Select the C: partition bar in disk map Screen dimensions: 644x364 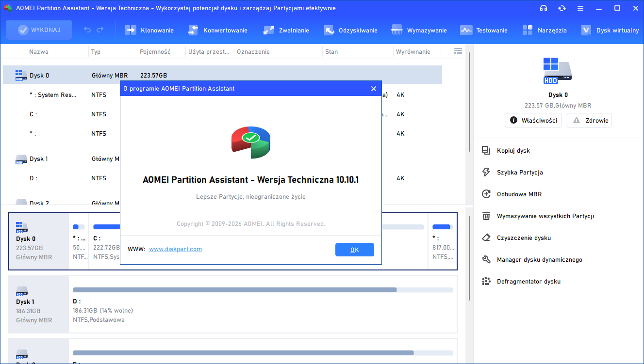258,227
